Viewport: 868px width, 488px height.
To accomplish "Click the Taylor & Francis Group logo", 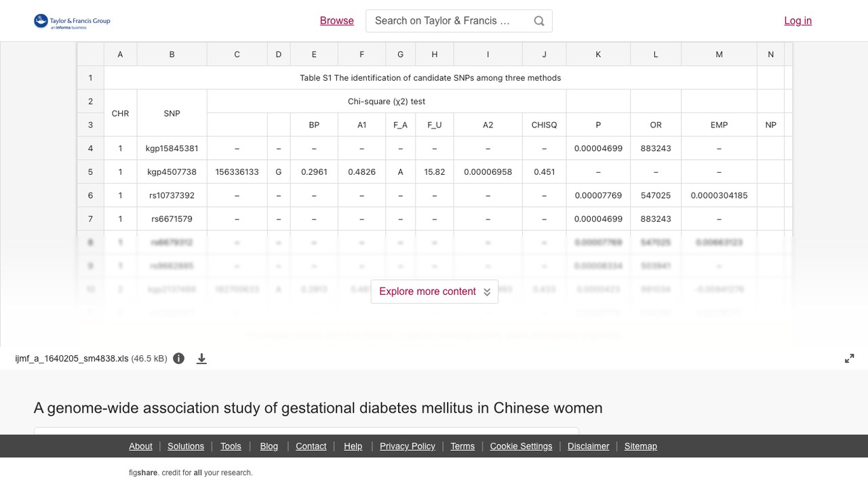I will coord(72,22).
